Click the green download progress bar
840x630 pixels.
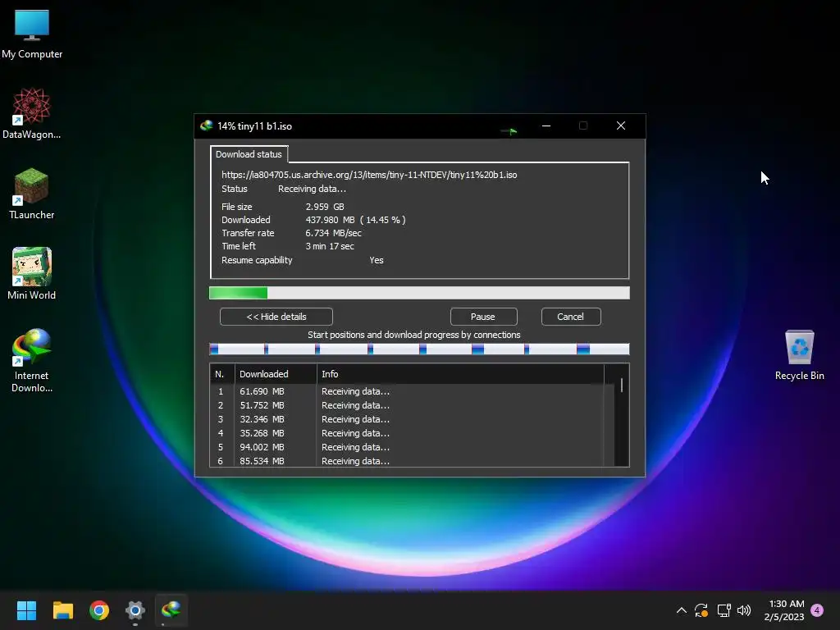click(419, 293)
